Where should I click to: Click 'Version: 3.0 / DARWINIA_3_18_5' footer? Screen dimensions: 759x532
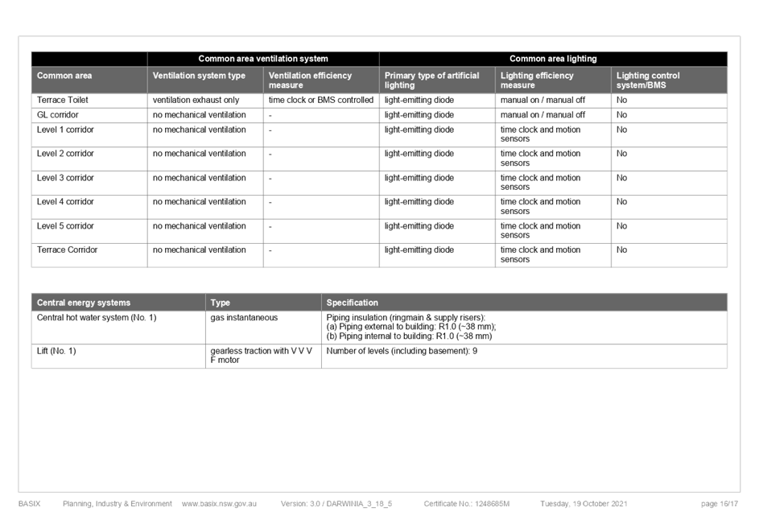[336, 504]
